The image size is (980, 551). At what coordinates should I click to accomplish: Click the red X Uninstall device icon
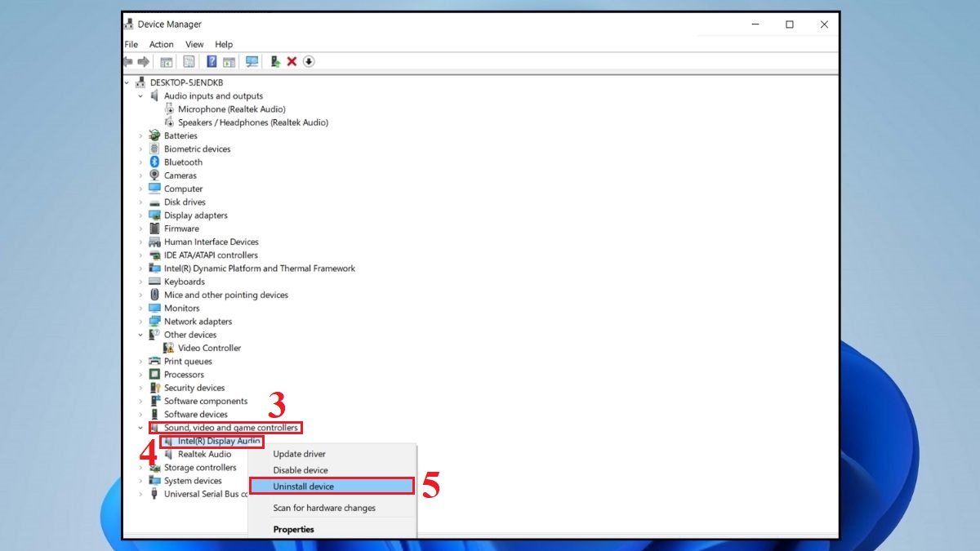click(292, 61)
